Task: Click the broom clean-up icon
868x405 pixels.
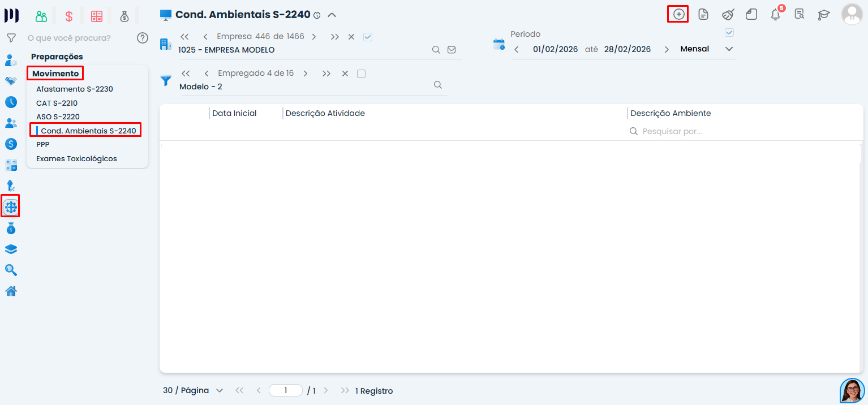Action: [728, 14]
